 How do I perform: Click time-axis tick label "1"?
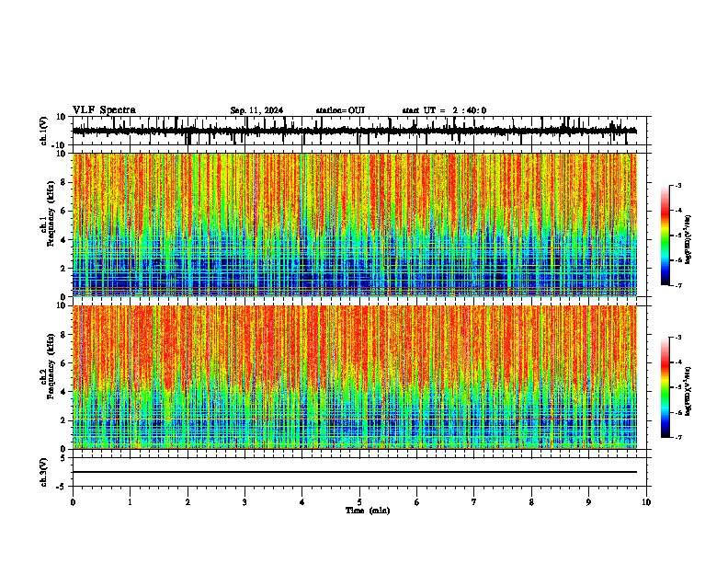[x=130, y=502]
